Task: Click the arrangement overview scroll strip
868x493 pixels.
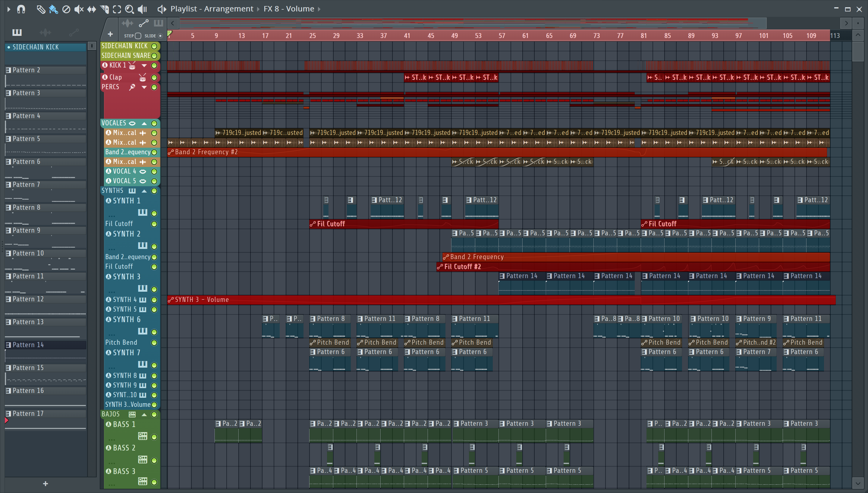Action: pos(473,23)
